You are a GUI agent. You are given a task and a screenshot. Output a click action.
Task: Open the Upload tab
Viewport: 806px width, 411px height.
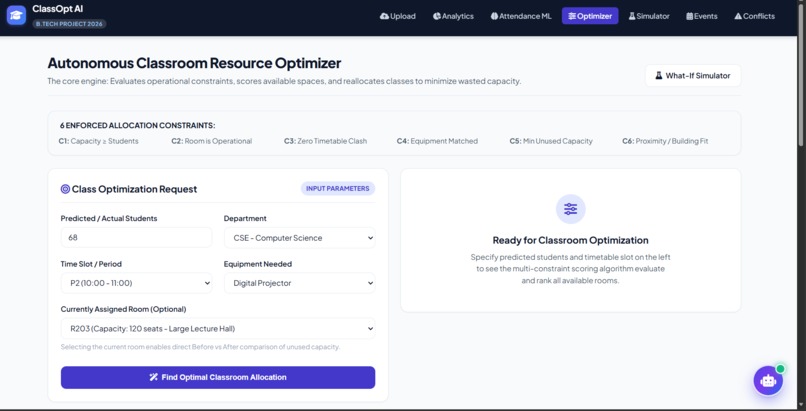click(x=397, y=16)
